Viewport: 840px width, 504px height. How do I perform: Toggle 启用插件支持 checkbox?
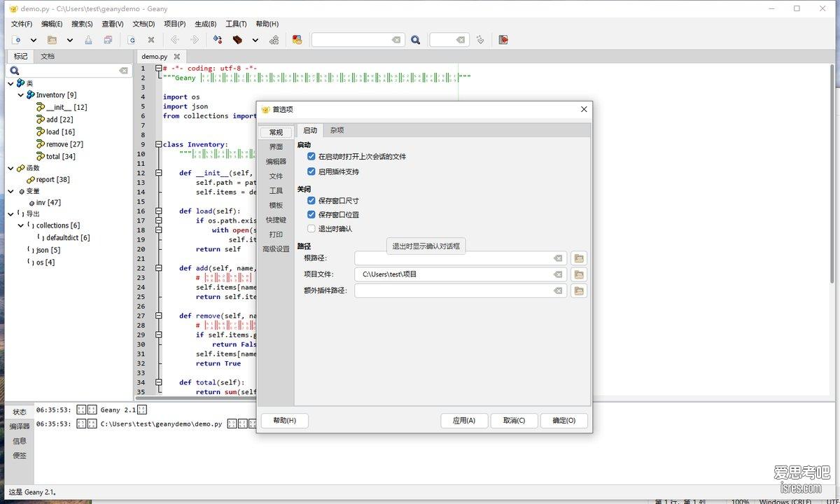click(x=311, y=171)
